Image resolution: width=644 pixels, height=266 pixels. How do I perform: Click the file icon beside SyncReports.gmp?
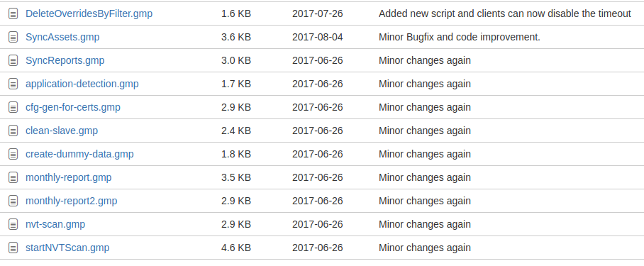pyautogui.click(x=13, y=60)
